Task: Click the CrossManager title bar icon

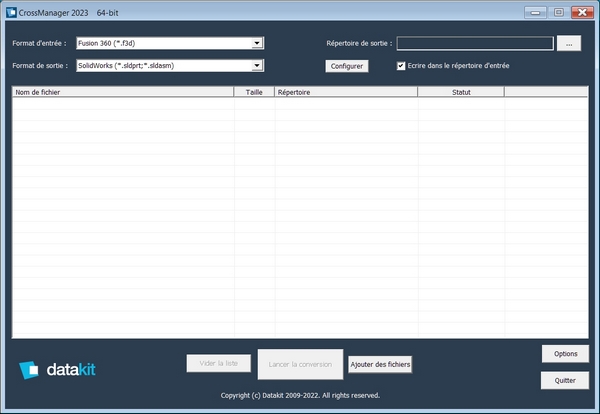Action: point(11,12)
